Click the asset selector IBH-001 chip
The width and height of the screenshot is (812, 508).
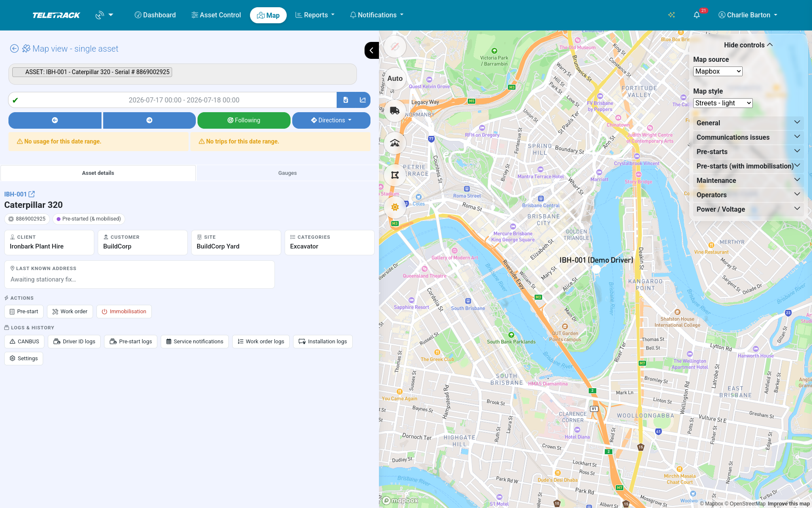[x=92, y=72]
